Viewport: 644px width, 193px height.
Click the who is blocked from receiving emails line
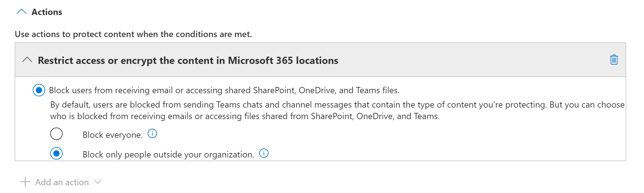click(x=245, y=116)
